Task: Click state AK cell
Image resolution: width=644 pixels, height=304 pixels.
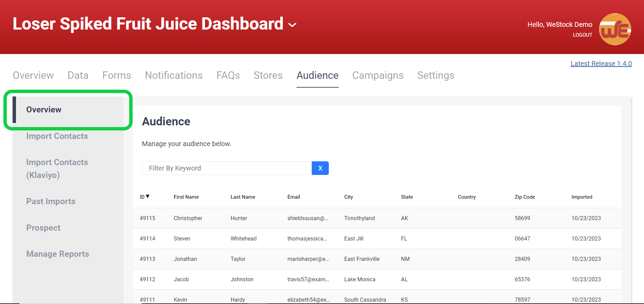Action: (x=405, y=218)
